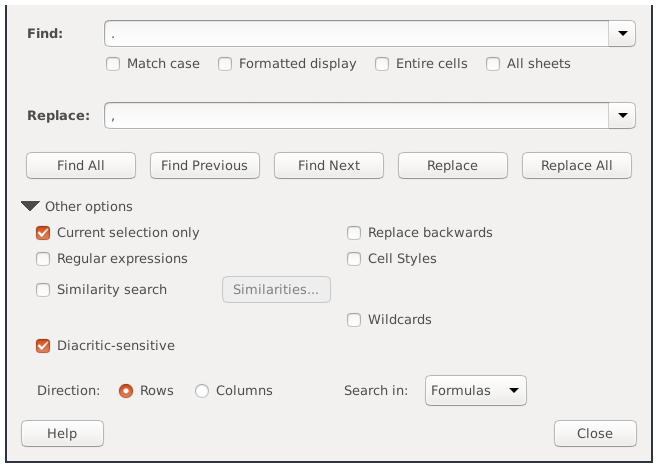The width and height of the screenshot is (662, 472).
Task: Click the Find Next button
Action: pos(329,166)
